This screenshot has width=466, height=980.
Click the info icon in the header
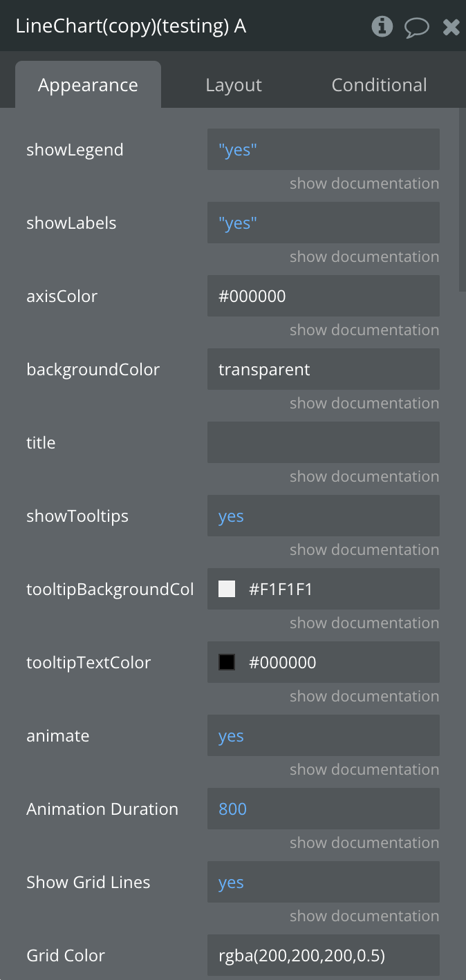[382, 27]
